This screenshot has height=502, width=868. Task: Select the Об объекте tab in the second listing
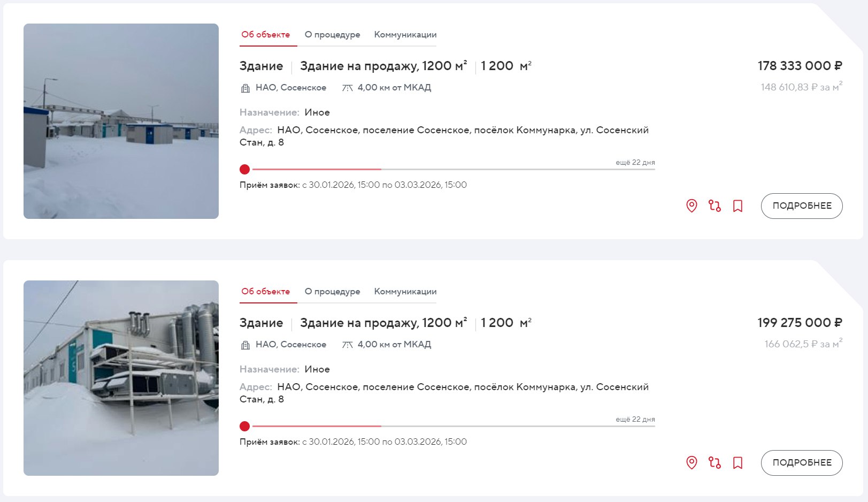click(265, 292)
